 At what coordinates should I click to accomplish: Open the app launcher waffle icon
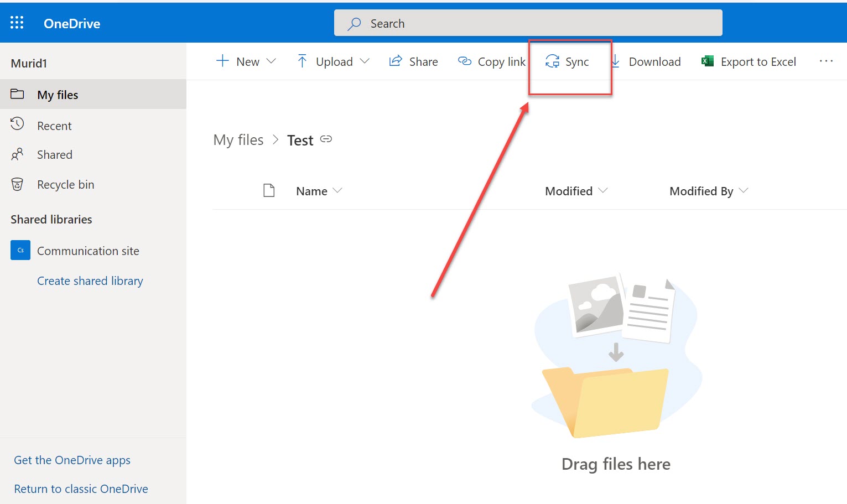pyautogui.click(x=17, y=23)
